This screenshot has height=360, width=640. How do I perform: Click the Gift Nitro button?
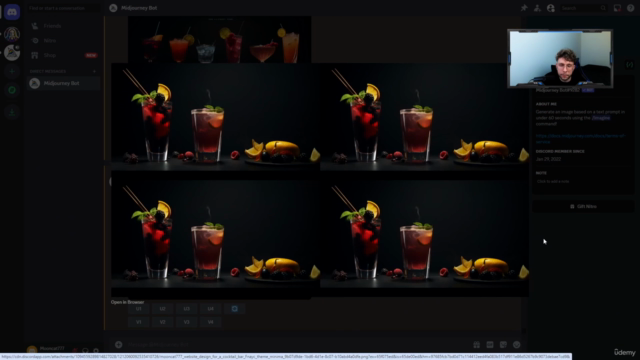point(583,207)
